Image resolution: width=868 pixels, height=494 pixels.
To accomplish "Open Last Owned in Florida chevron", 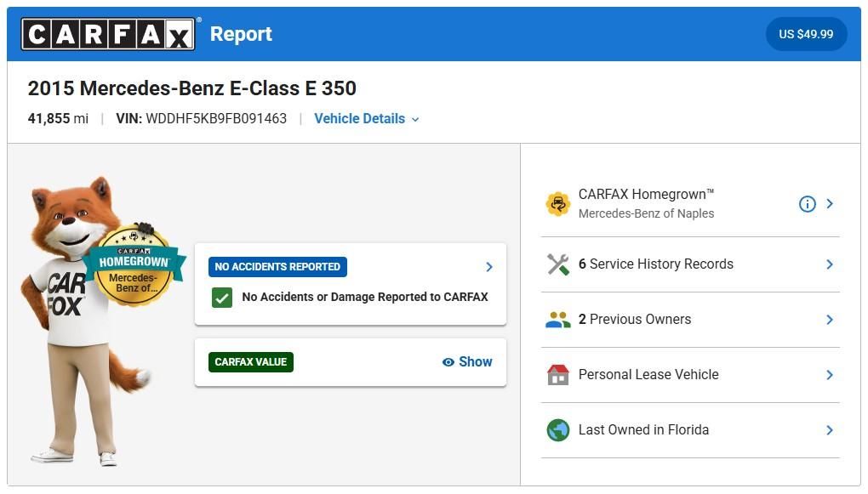I will click(x=829, y=430).
